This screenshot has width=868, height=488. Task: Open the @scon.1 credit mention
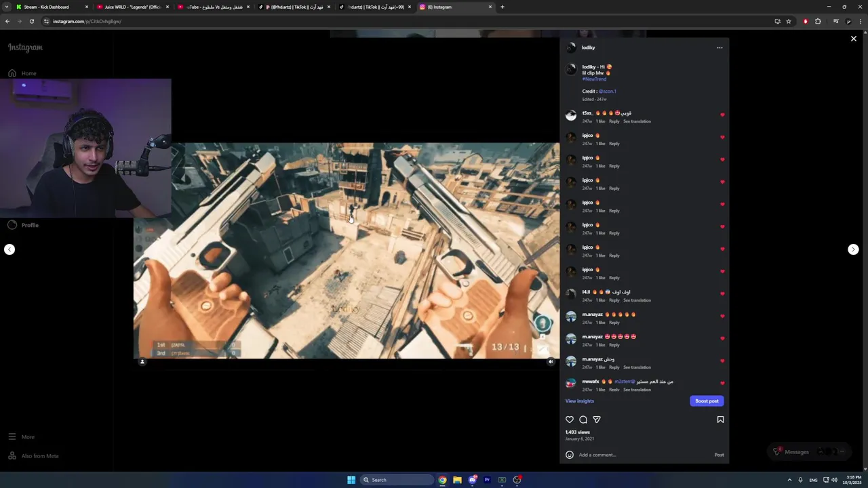point(608,91)
